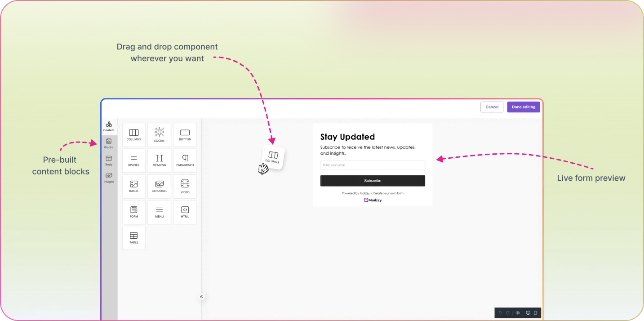Open the Body sidebar tab
The height and width of the screenshot is (321, 644).
[109, 161]
